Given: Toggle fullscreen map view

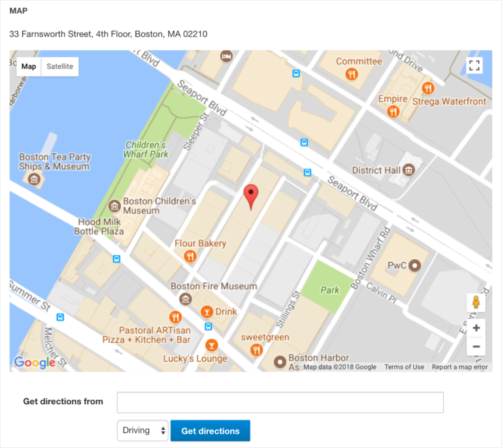Looking at the screenshot, I should click(x=475, y=65).
